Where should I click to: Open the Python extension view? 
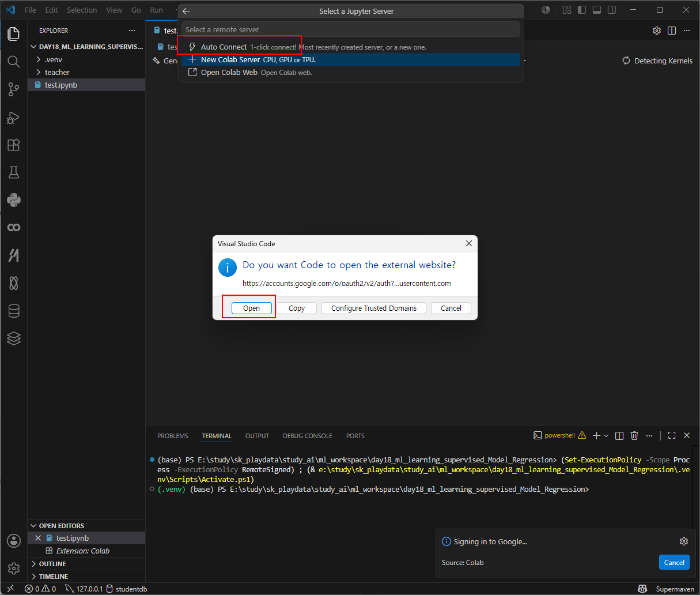click(x=14, y=200)
